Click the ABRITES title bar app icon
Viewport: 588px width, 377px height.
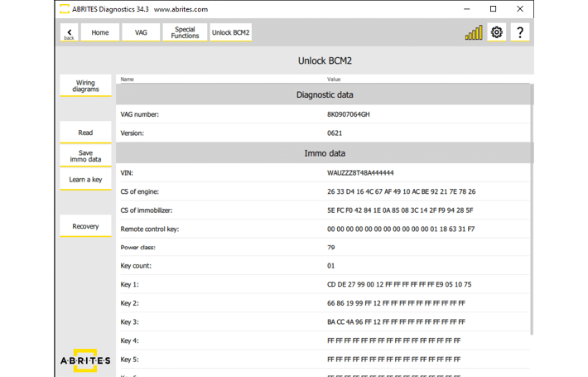click(65, 9)
